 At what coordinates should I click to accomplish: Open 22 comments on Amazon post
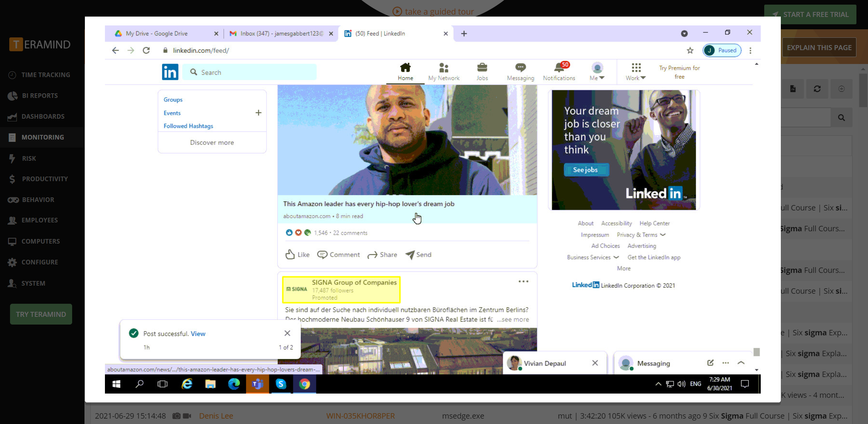350,233
